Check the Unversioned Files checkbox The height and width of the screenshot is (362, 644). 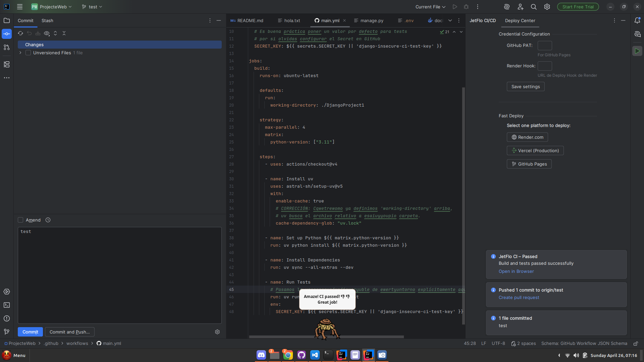28,53
